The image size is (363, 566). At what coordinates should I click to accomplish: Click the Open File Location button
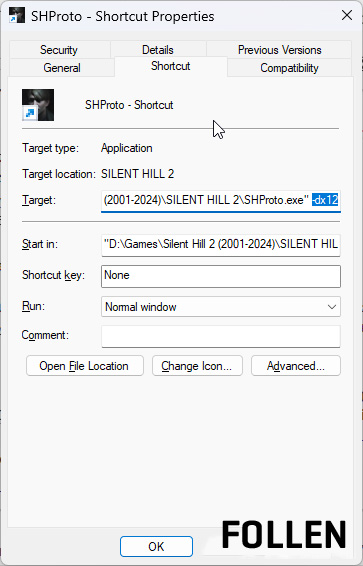click(x=85, y=366)
